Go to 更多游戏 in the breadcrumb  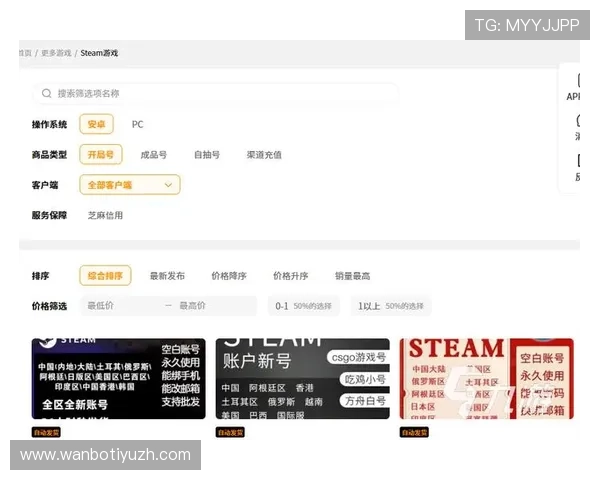[56, 53]
